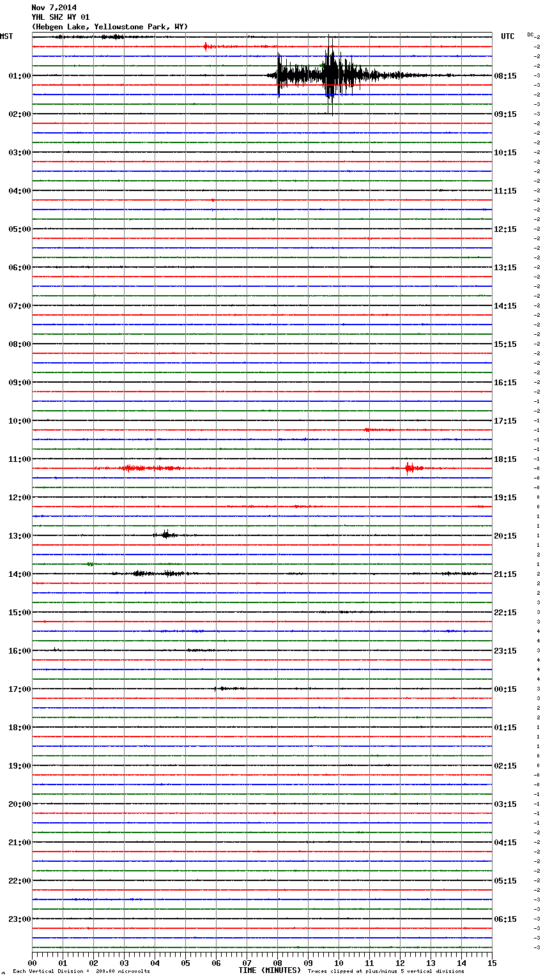Click the 08:15 UTC time label

(x=505, y=76)
